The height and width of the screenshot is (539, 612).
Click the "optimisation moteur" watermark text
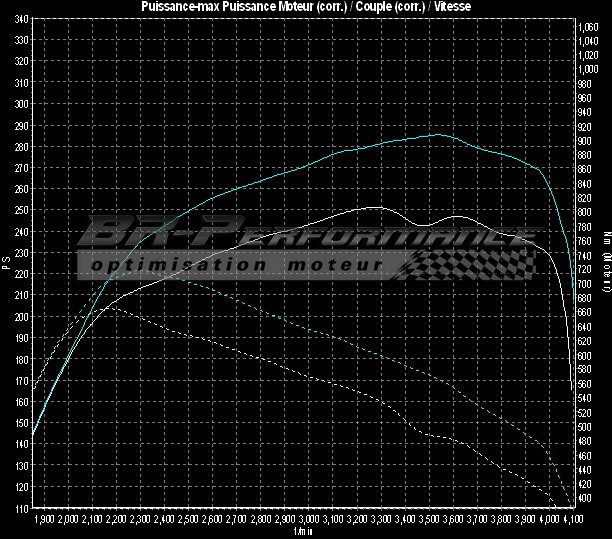pos(236,265)
